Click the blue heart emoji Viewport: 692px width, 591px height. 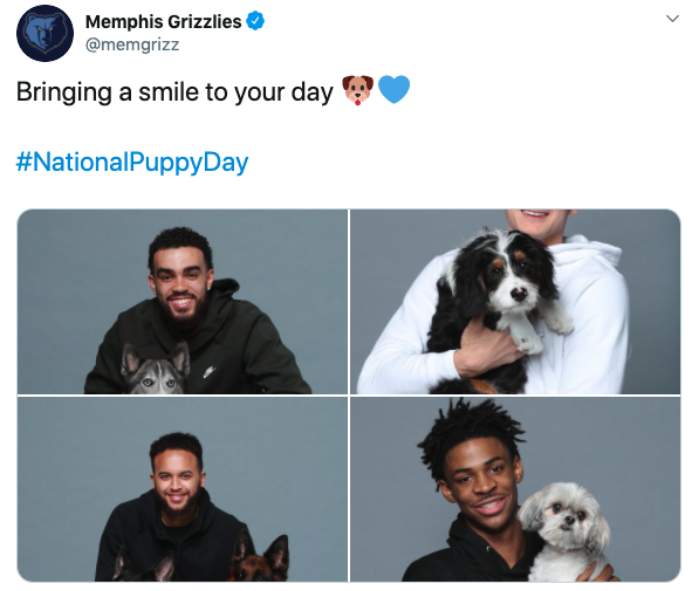(394, 90)
